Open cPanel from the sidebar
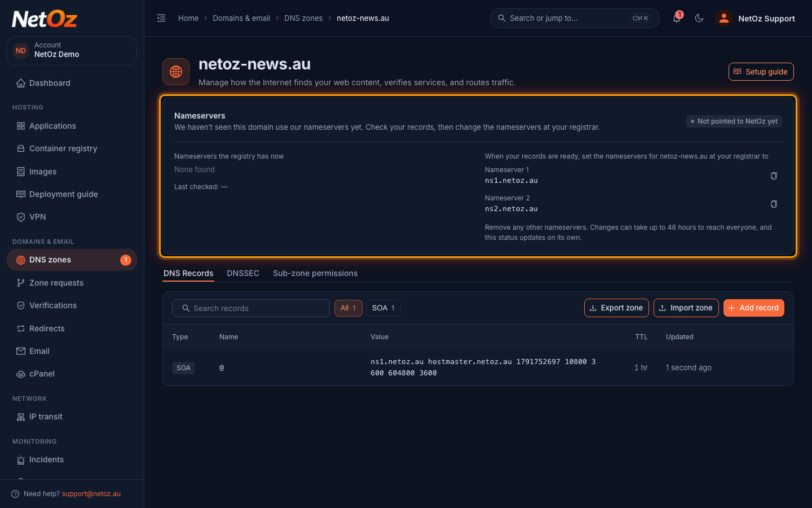812x508 pixels. 72,374
